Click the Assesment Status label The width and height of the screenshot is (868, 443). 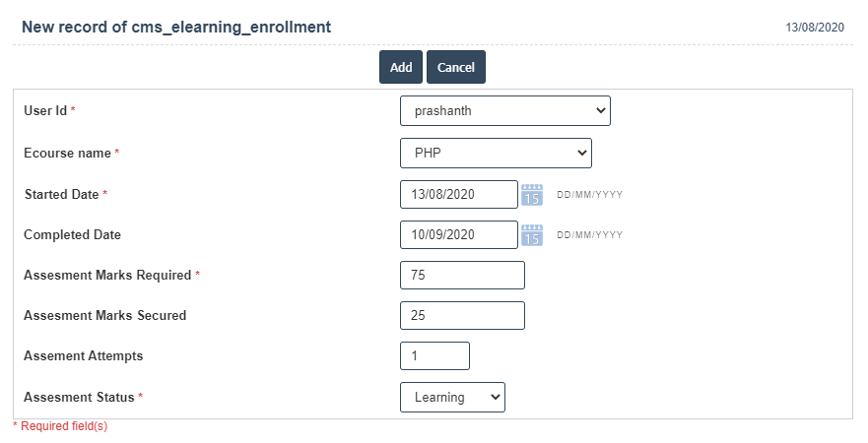point(79,398)
